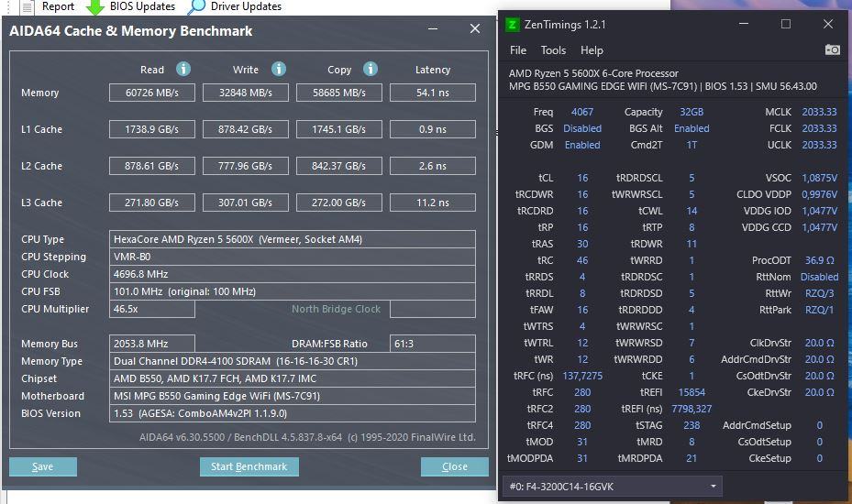The height and width of the screenshot is (504, 852).
Task: Click the L3 Cache Write value 307.01 GB/s
Action: (x=246, y=203)
